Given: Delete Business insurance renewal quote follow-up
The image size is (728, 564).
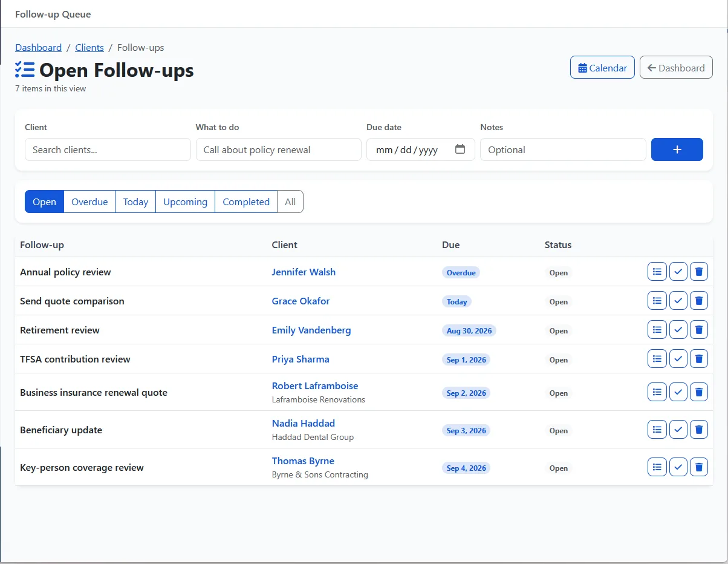Looking at the screenshot, I should pos(699,392).
